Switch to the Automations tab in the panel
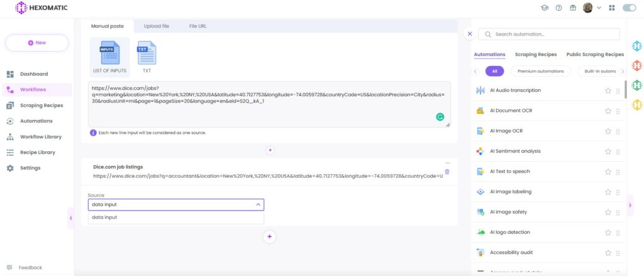 pos(489,55)
